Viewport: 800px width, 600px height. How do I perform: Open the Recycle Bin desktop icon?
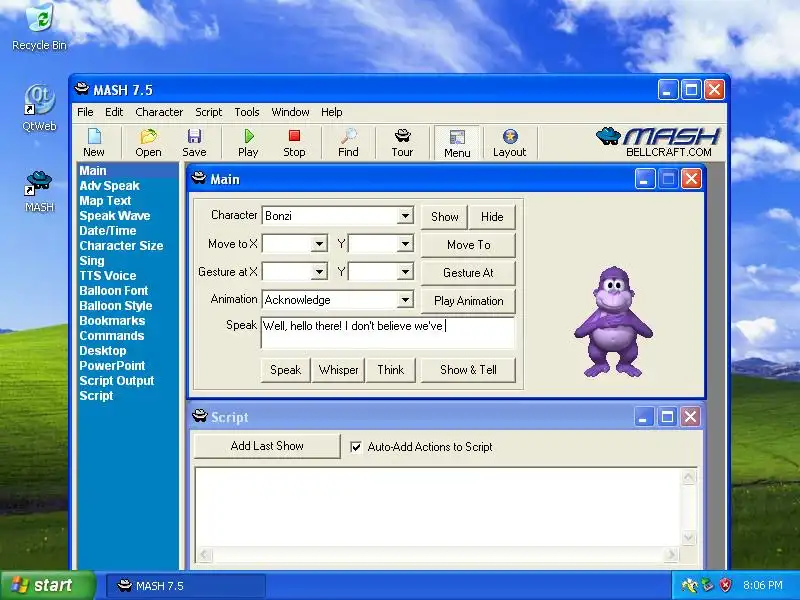(x=39, y=27)
